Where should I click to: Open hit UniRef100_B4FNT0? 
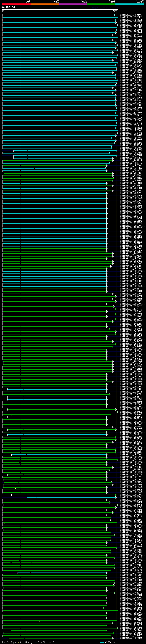click(131, 35)
